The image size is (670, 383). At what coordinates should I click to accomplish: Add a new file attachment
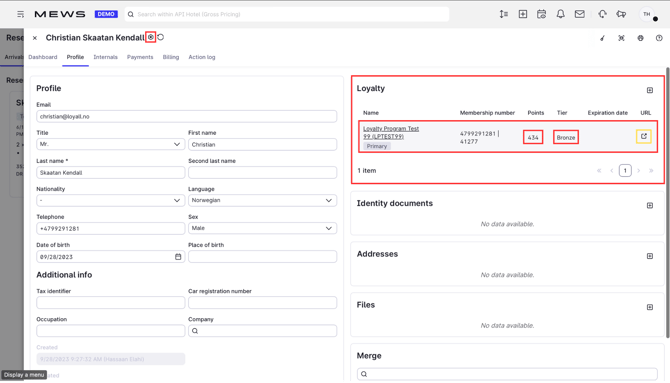649,307
